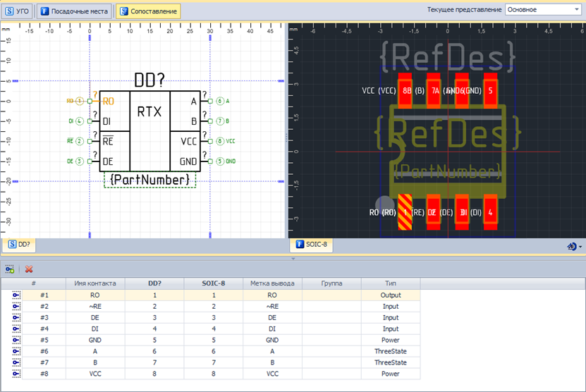Click the #4 row number cell

click(x=44, y=329)
